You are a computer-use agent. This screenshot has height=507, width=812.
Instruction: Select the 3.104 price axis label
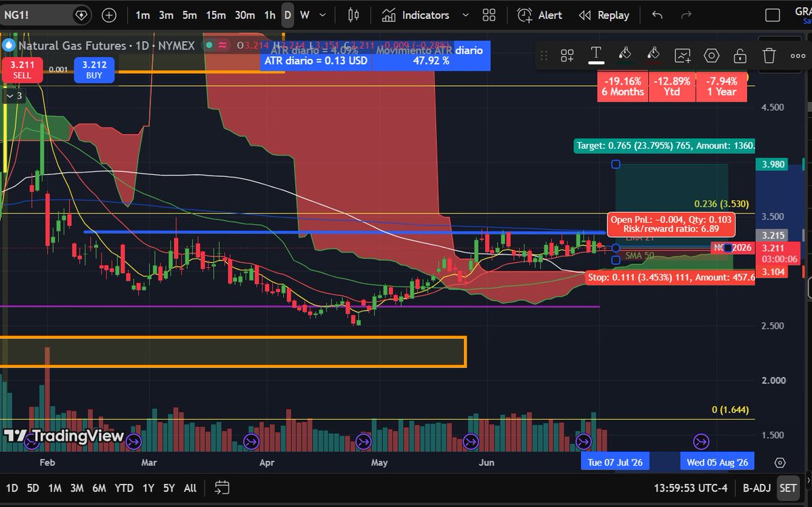click(773, 272)
